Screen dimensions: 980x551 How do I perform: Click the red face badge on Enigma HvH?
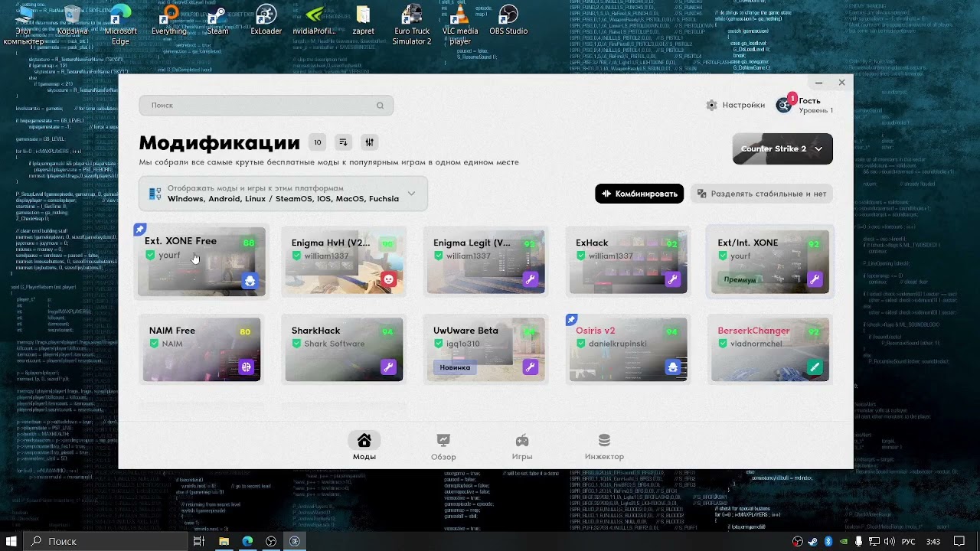389,280
